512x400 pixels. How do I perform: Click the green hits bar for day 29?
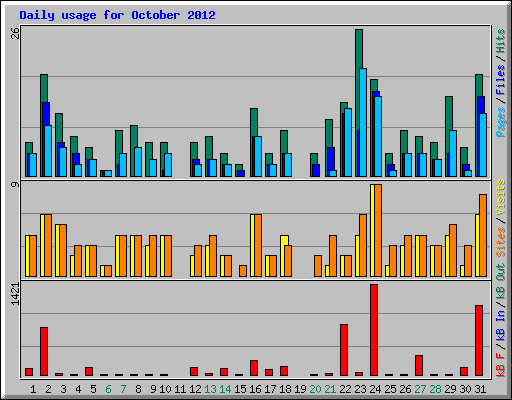pyautogui.click(x=449, y=113)
